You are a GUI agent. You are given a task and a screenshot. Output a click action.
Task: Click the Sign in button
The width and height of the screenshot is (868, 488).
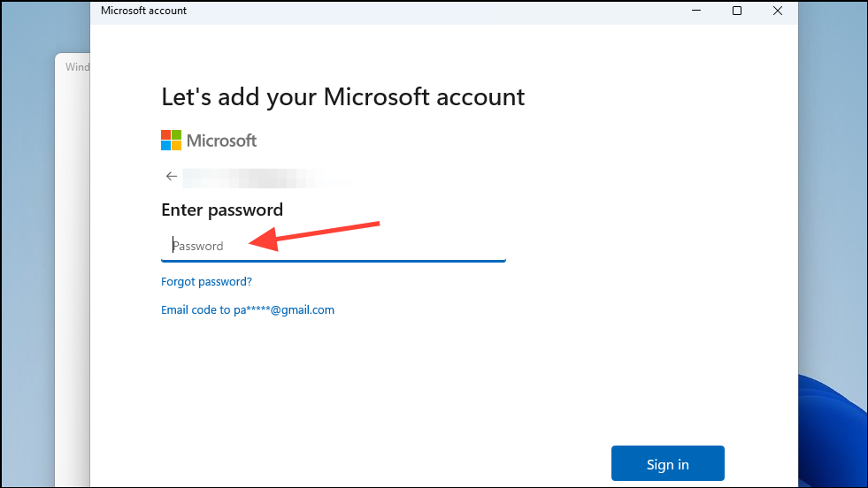[668, 463]
